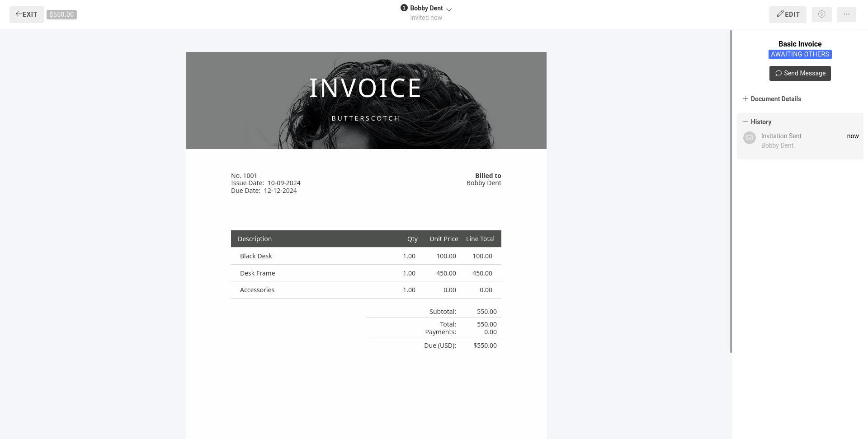Click the number 1 recipient badge
This screenshot has width=868, height=439.
[404, 8]
